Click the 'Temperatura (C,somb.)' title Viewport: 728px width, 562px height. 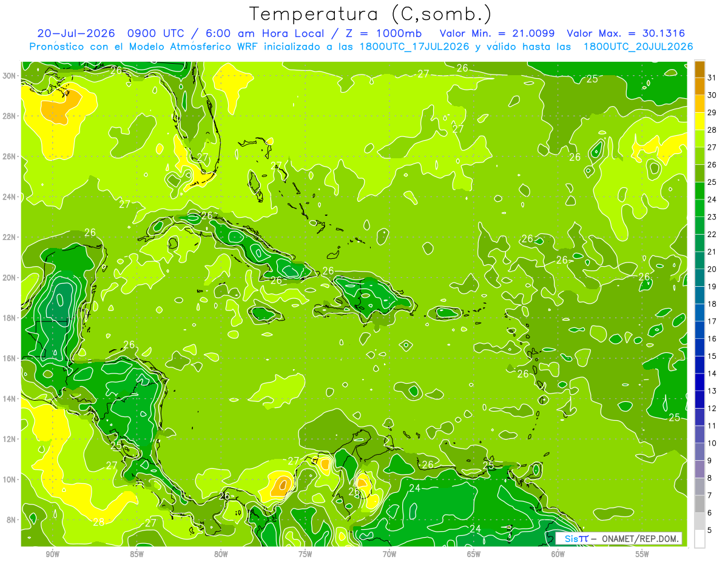point(370,13)
